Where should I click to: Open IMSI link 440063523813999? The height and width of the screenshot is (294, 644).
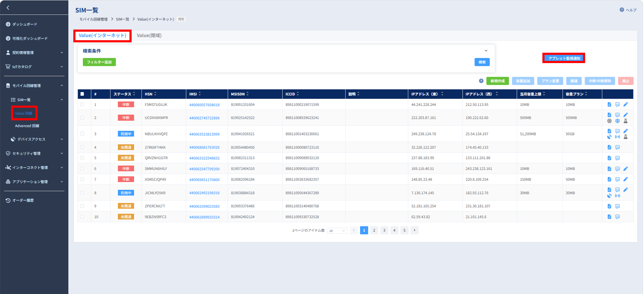click(204, 134)
